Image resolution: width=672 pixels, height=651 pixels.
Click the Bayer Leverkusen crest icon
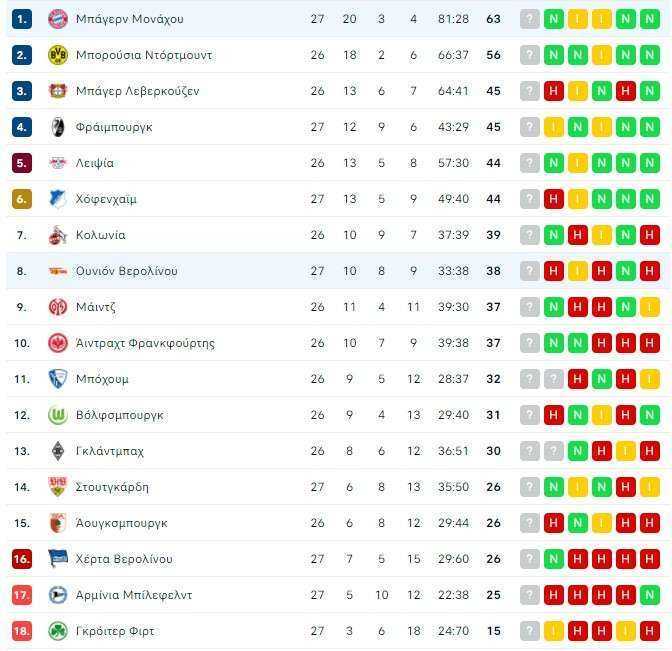pyautogui.click(x=58, y=91)
